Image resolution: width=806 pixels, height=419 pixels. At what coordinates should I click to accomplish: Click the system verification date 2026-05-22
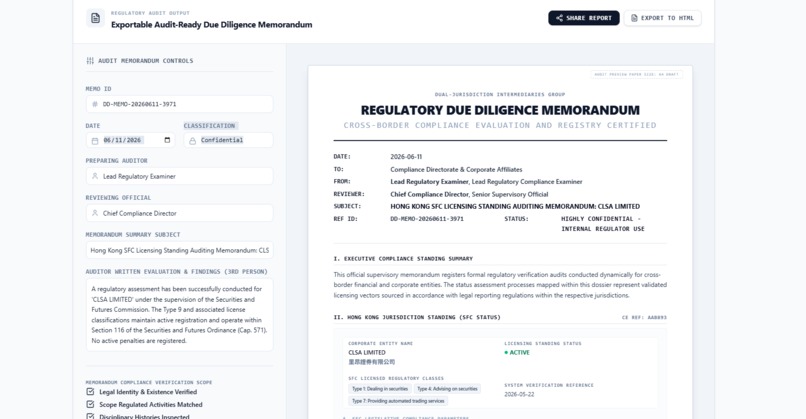[519, 394]
